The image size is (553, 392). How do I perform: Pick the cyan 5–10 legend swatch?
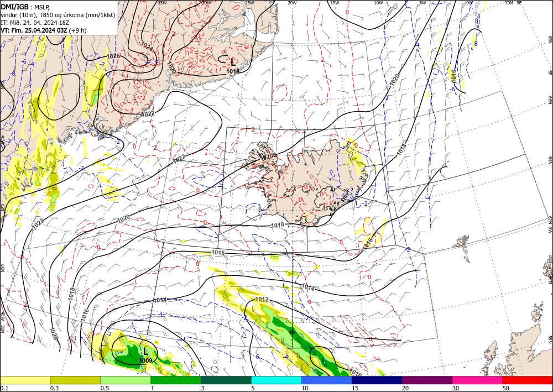click(x=276, y=380)
